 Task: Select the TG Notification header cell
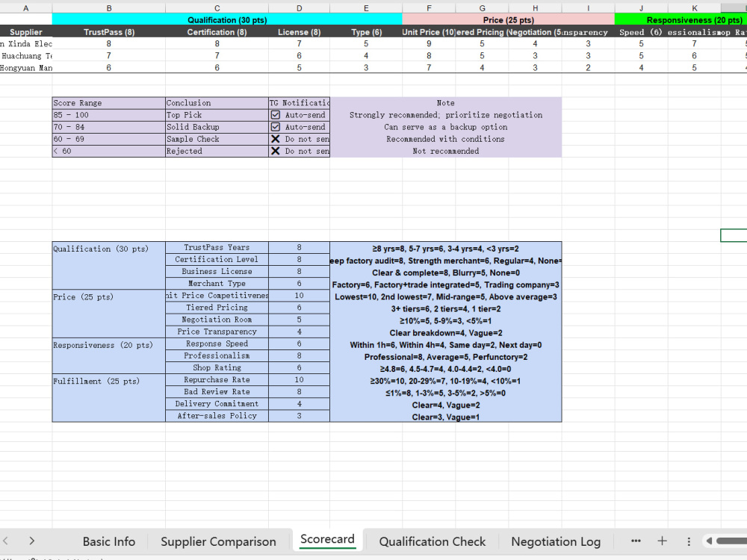pyautogui.click(x=300, y=103)
